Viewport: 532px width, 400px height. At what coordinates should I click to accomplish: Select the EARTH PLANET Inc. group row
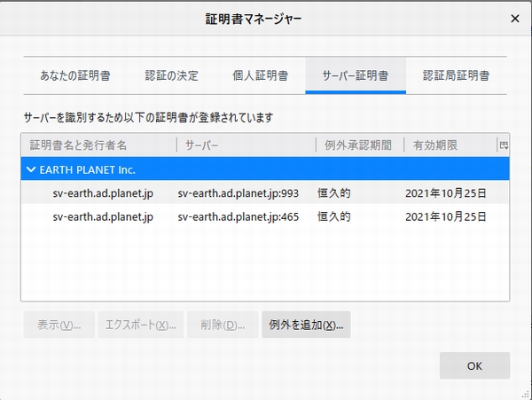(265, 169)
